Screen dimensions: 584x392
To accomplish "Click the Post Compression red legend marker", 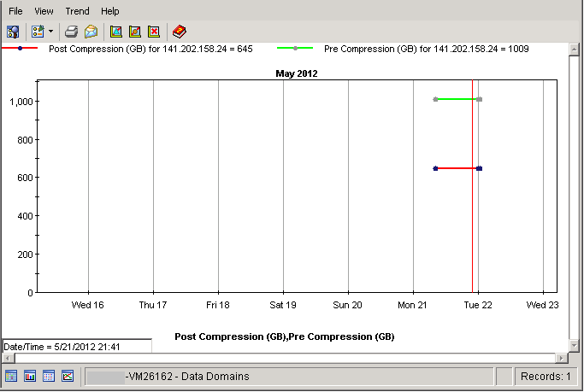I will point(20,49).
